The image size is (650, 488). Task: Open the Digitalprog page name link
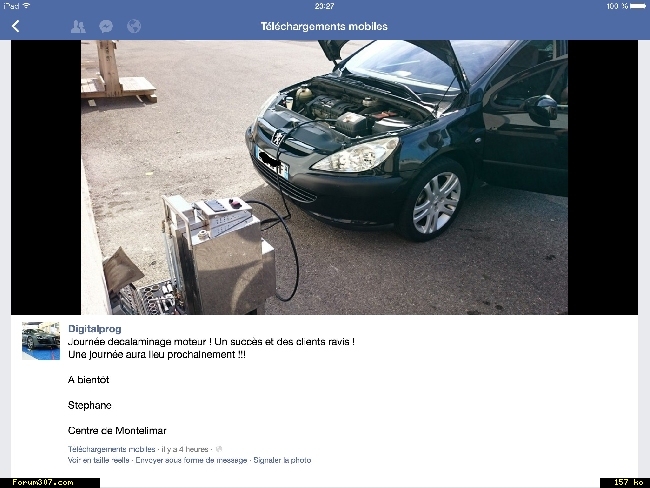[95, 329]
